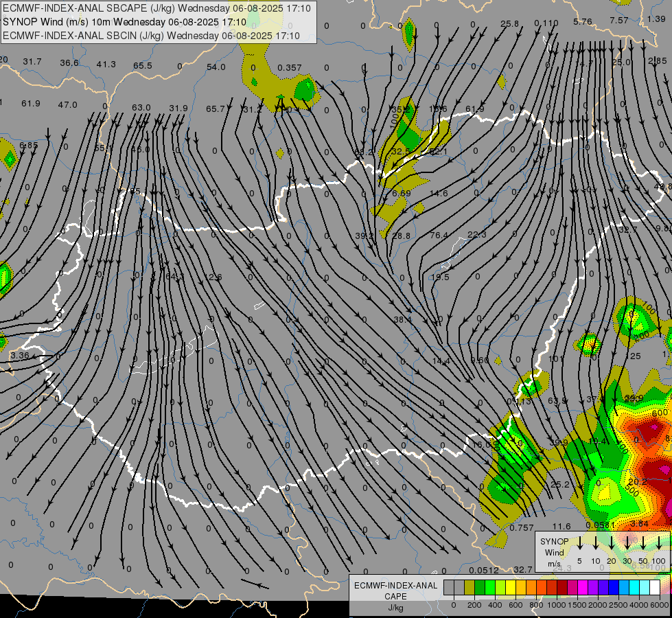Click the 63.0 value on the map
This screenshot has width=672, height=618.
(x=141, y=107)
